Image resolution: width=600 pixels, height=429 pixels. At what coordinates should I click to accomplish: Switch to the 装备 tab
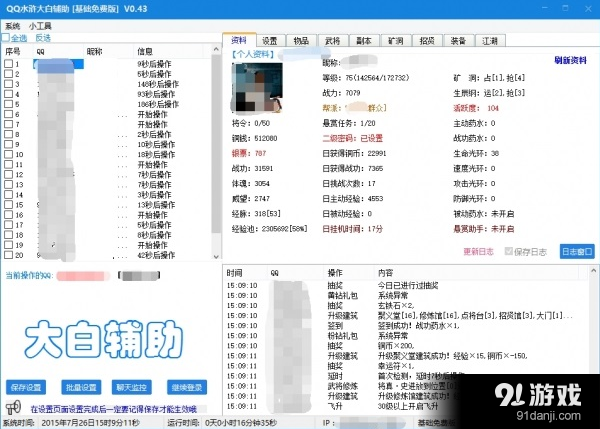pyautogui.click(x=458, y=41)
